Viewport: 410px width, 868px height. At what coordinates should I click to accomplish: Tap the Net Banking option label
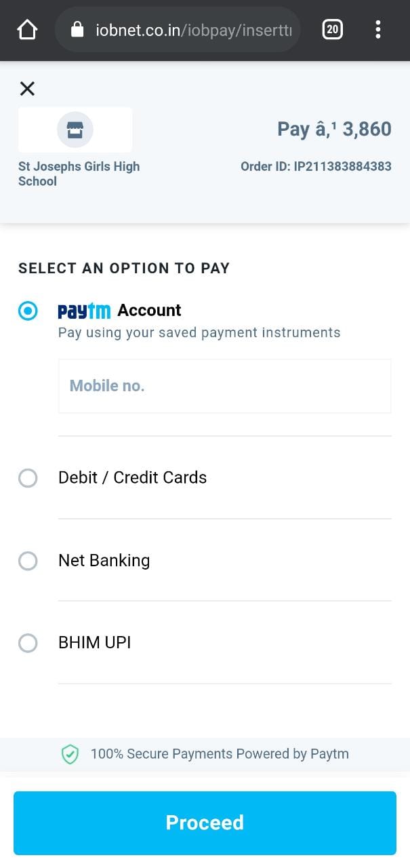[104, 560]
